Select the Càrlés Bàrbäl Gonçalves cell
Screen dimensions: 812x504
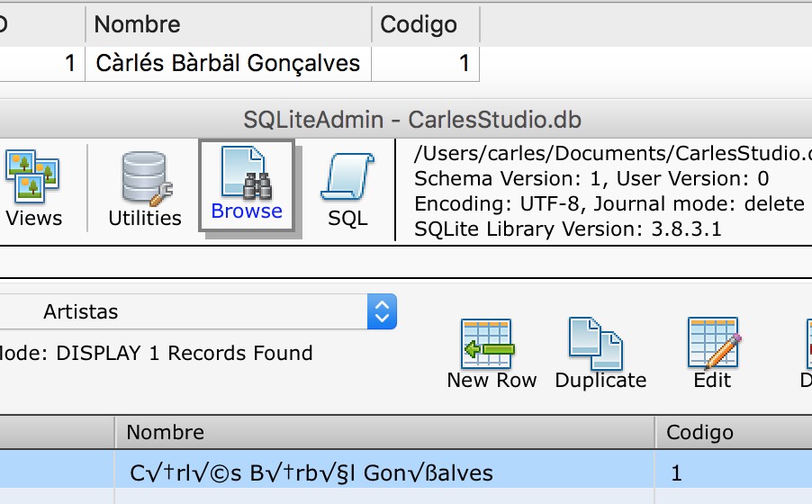click(228, 64)
